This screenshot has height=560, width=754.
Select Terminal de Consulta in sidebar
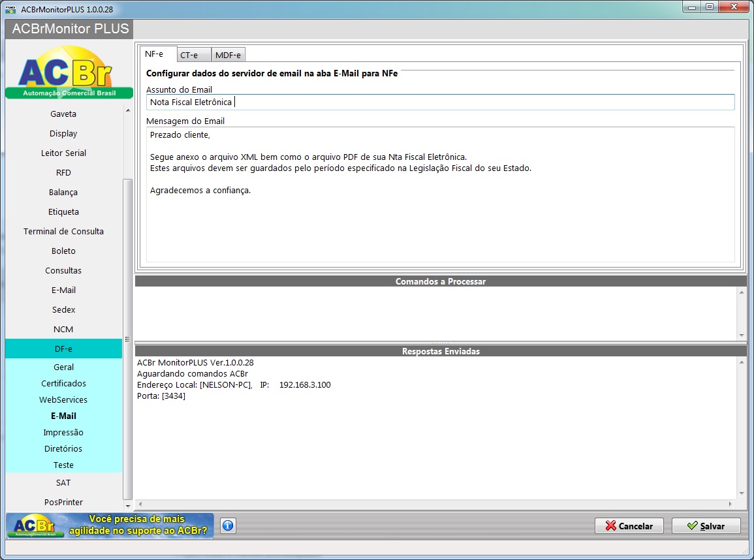pos(63,231)
